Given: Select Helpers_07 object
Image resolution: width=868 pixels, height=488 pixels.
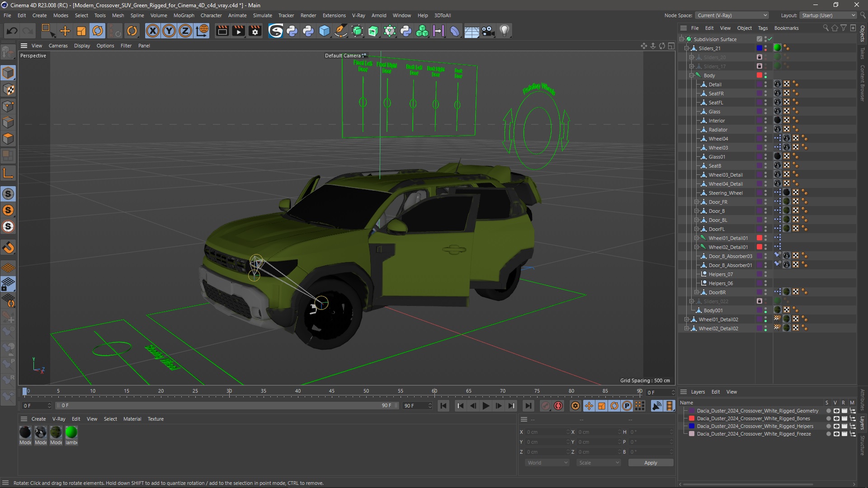Looking at the screenshot, I should click(721, 274).
